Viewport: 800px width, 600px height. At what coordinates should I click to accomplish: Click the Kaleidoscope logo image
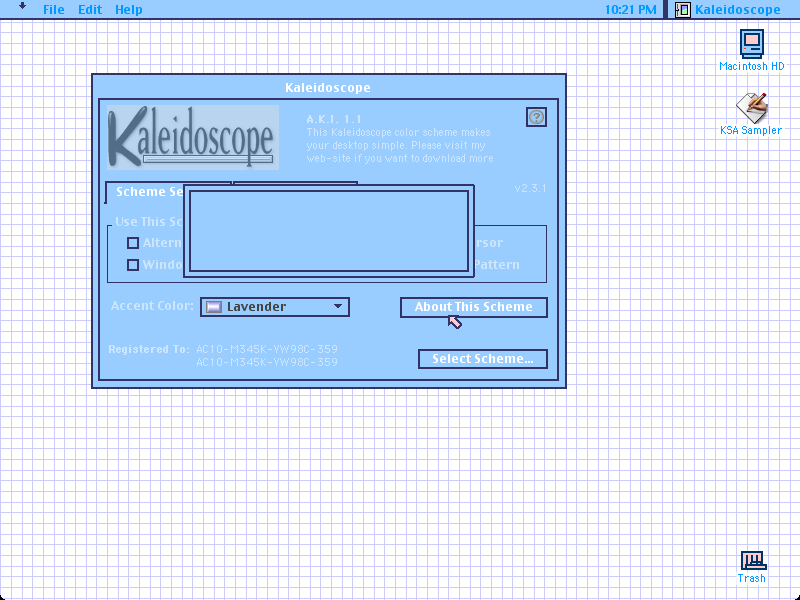tap(193, 137)
